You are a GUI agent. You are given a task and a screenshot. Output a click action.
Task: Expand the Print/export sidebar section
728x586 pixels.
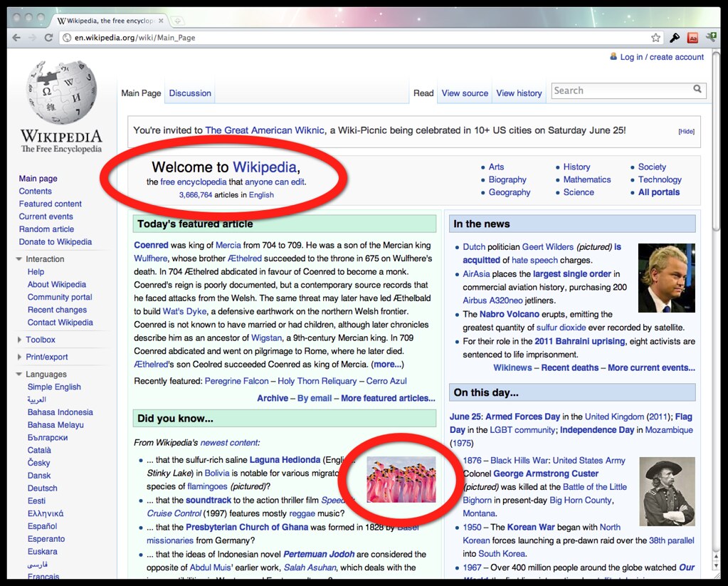point(19,357)
